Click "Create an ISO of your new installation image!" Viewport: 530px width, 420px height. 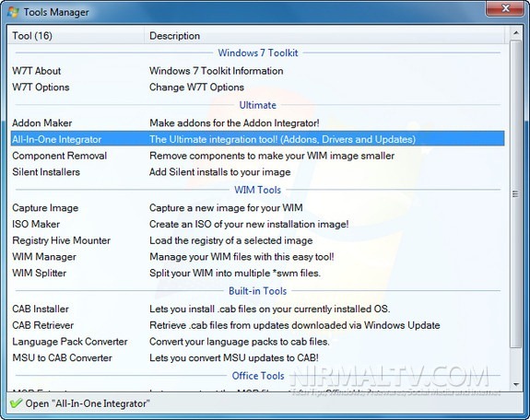point(249,224)
